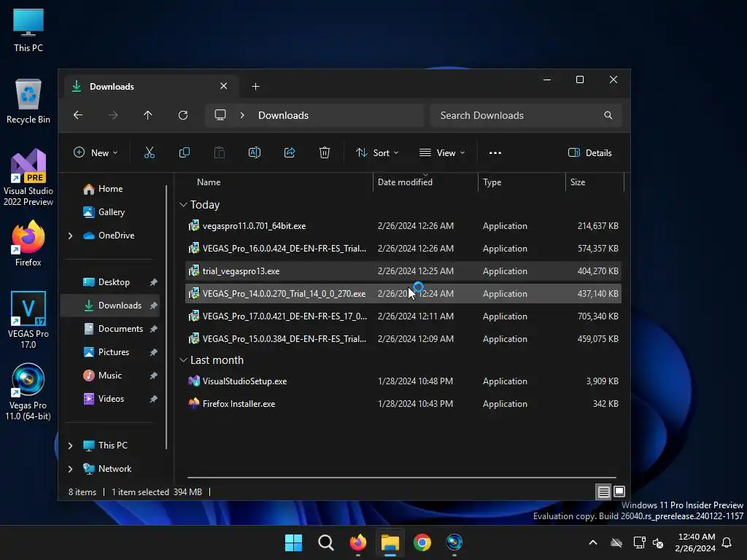The height and width of the screenshot is (560, 747).
Task: Open Documents quick access folder
Action: tap(110, 329)
